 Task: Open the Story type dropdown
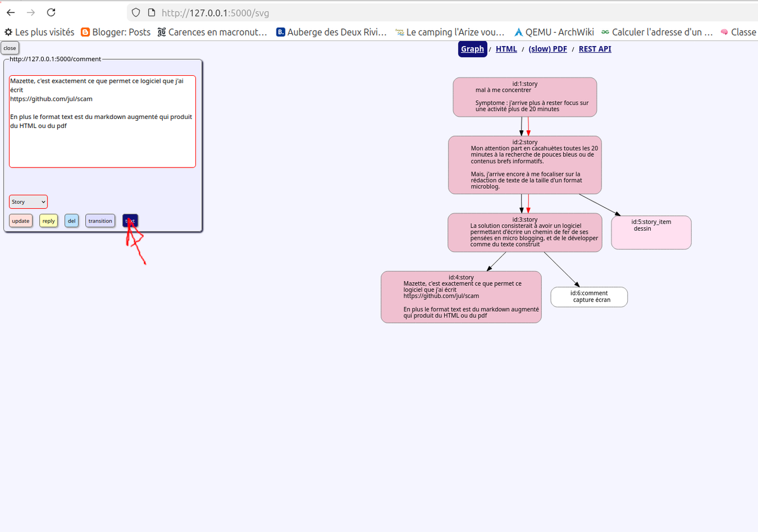[28, 202]
